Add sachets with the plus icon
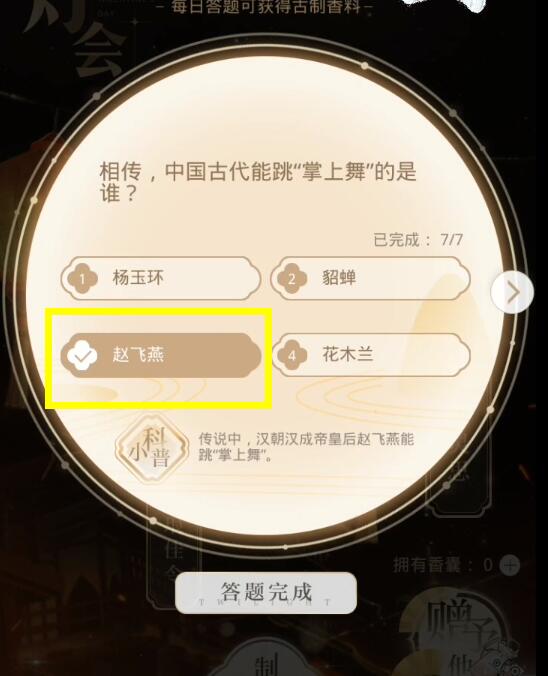The height and width of the screenshot is (676, 548). [510, 565]
